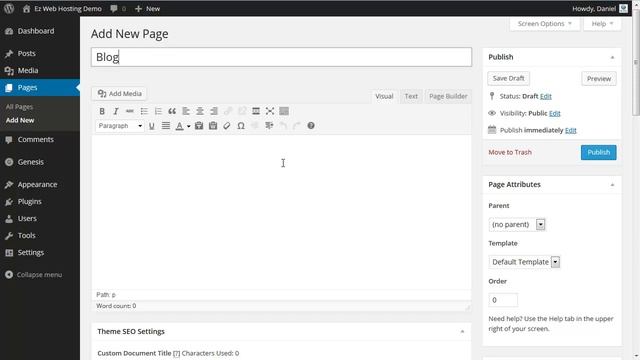The height and width of the screenshot is (360, 640).
Task: Edit the Visibility: Public setting
Action: click(555, 113)
